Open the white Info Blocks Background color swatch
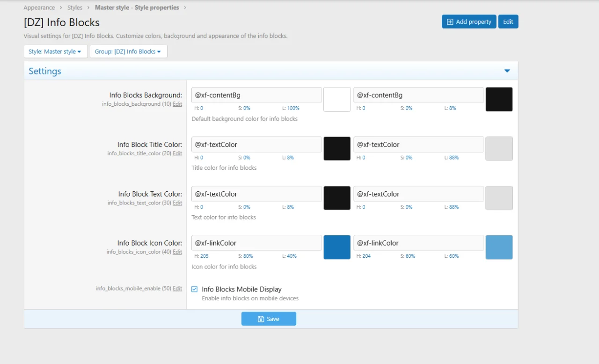The height and width of the screenshot is (364, 599). pos(337,99)
